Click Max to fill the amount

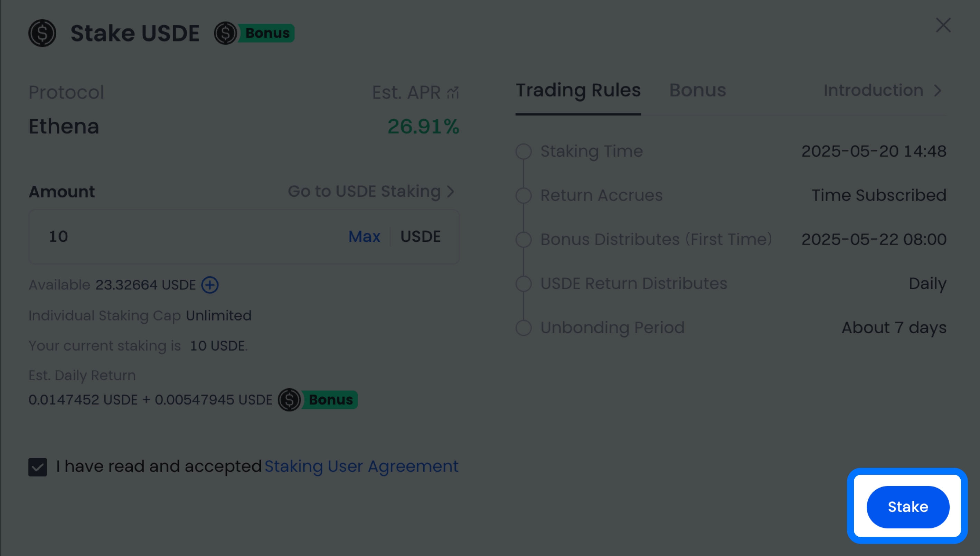pos(364,237)
